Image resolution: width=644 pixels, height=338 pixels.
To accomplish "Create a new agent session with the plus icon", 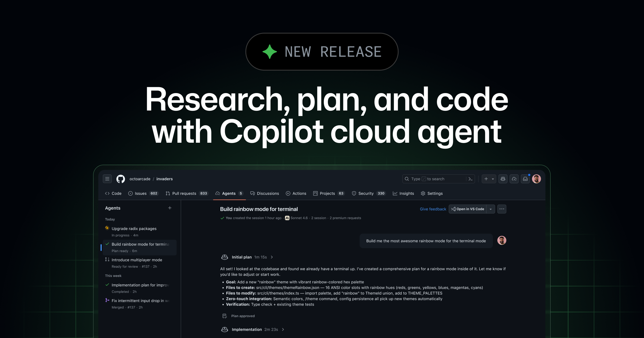I will point(170,208).
